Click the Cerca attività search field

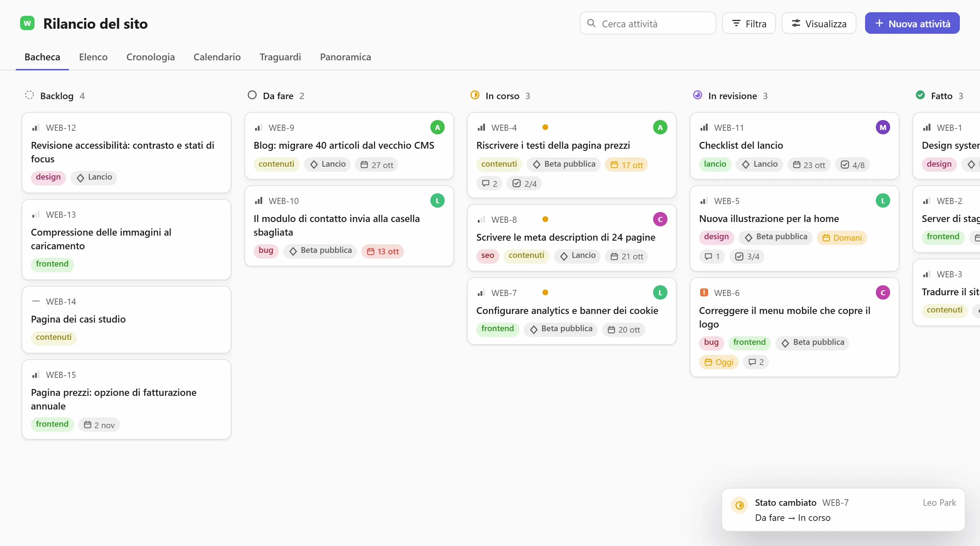[x=647, y=24]
